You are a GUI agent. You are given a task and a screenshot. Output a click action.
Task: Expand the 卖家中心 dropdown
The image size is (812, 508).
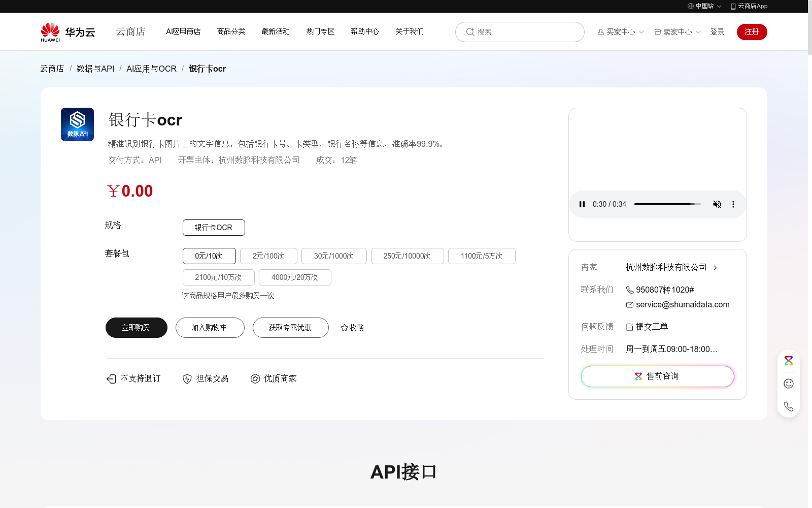(698, 32)
